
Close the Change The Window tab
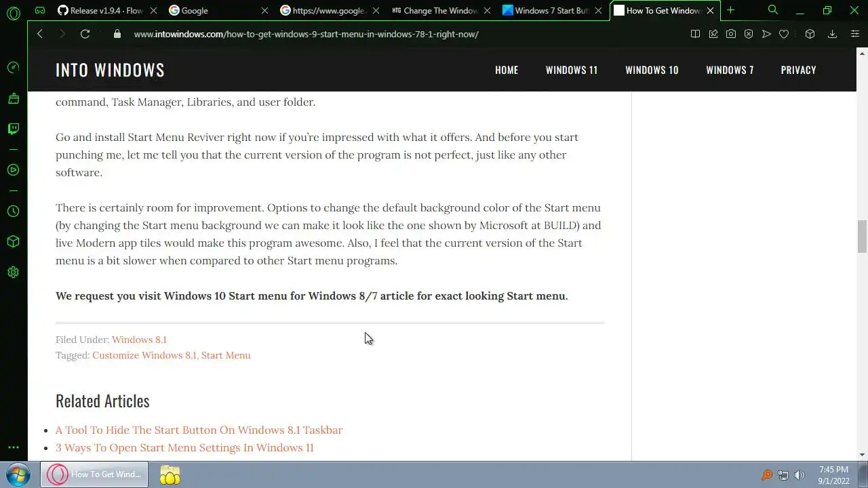coord(487,11)
